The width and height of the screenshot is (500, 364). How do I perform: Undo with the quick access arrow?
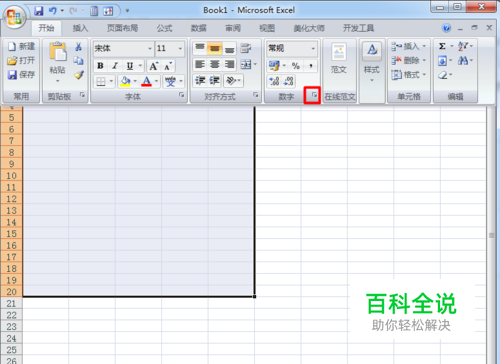coord(53,11)
